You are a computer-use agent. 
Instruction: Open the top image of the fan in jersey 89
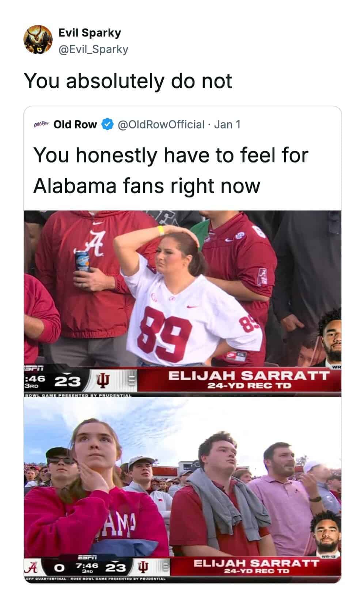pyautogui.click(x=182, y=303)
